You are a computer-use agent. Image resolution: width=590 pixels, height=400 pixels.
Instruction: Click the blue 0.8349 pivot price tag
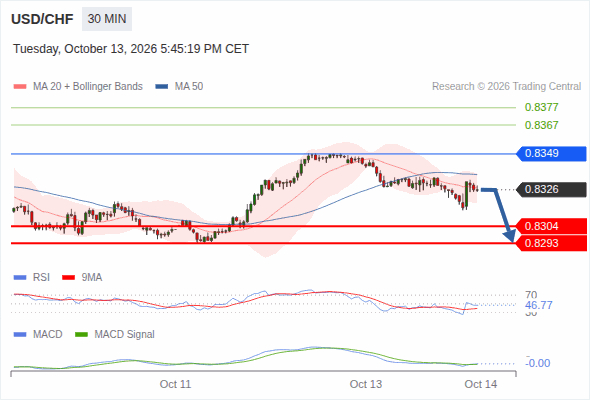[x=551, y=154]
